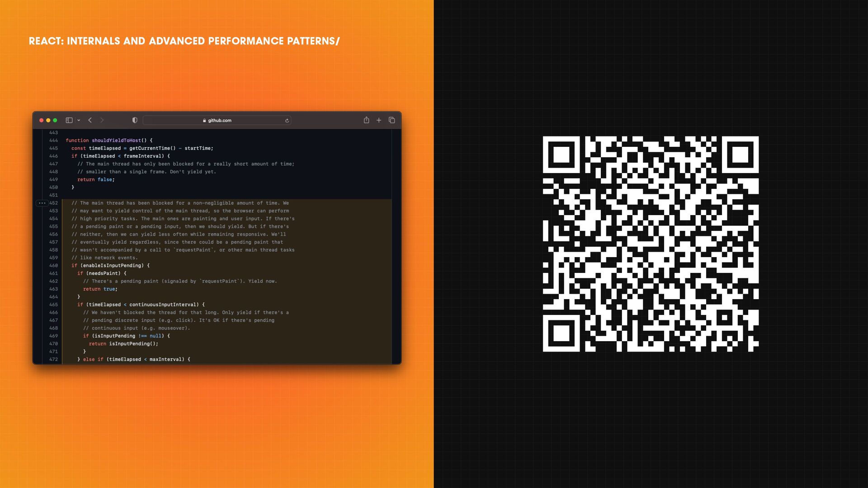Open the sidebar options dropdown chevron

click(79, 120)
